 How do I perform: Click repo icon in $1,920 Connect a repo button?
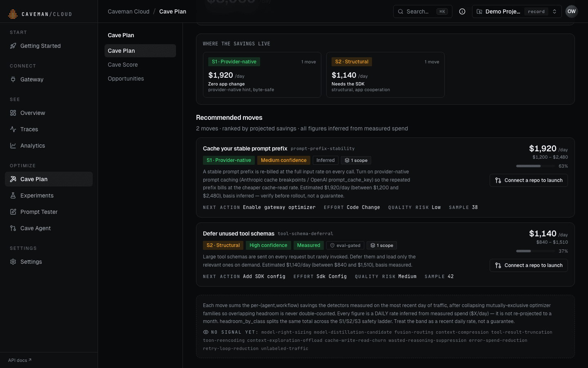[498, 180]
